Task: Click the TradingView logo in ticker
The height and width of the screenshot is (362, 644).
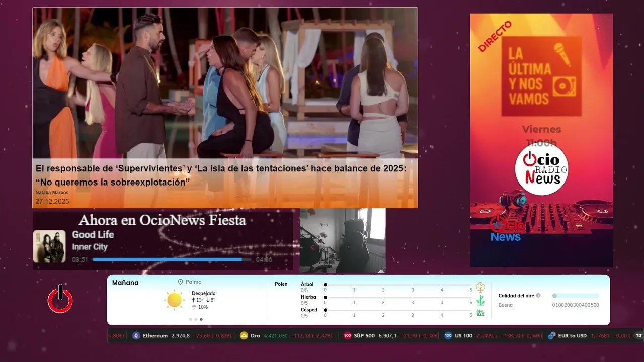Action: coord(639,336)
